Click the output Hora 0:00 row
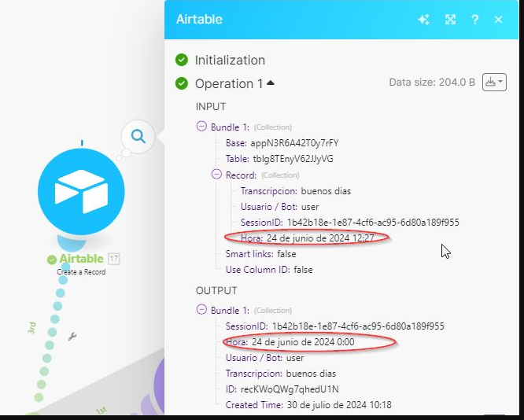Viewport: 524px width, 420px height. pos(290,342)
